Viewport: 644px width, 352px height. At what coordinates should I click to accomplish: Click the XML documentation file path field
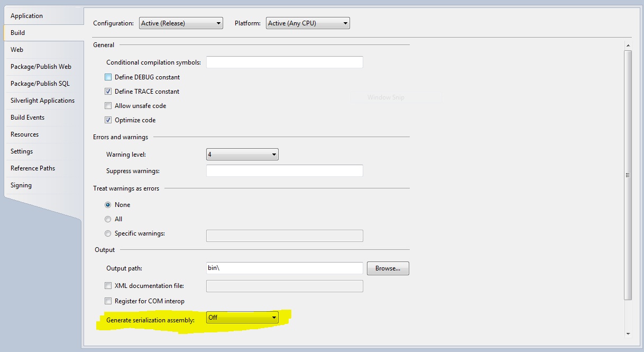pyautogui.click(x=284, y=286)
